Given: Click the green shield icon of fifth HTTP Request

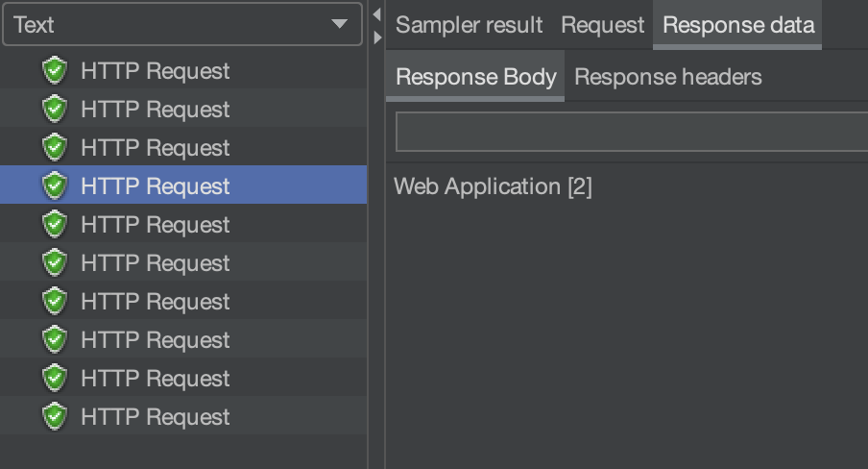Looking at the screenshot, I should pyautogui.click(x=56, y=225).
